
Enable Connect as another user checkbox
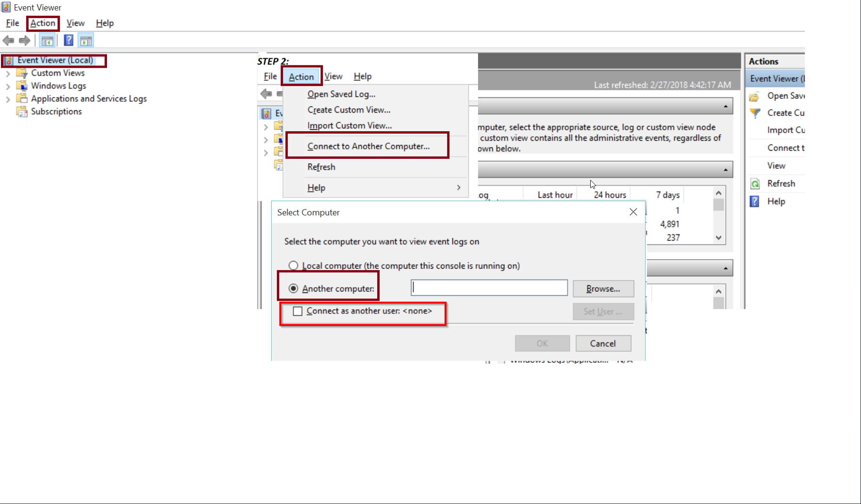point(298,311)
